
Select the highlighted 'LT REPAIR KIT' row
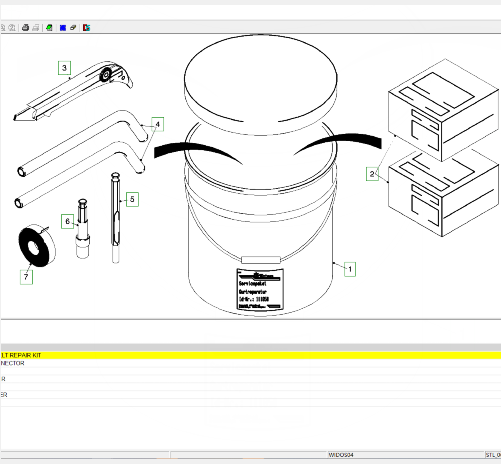click(x=251, y=355)
